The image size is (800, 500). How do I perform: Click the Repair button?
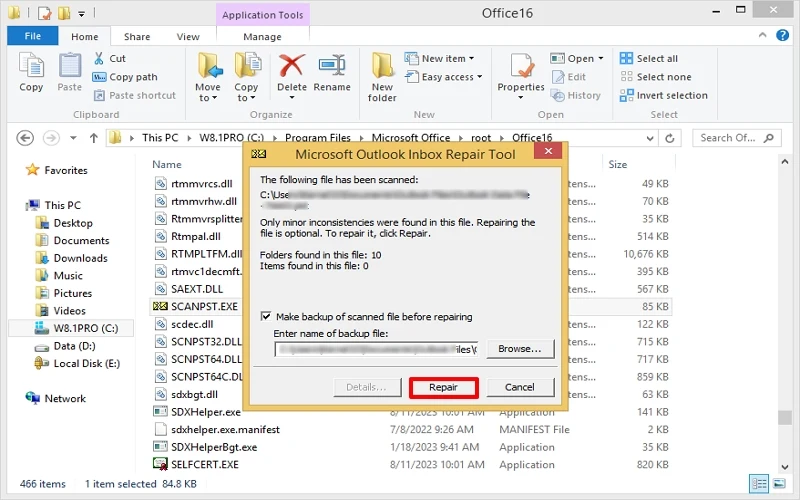pyautogui.click(x=443, y=387)
